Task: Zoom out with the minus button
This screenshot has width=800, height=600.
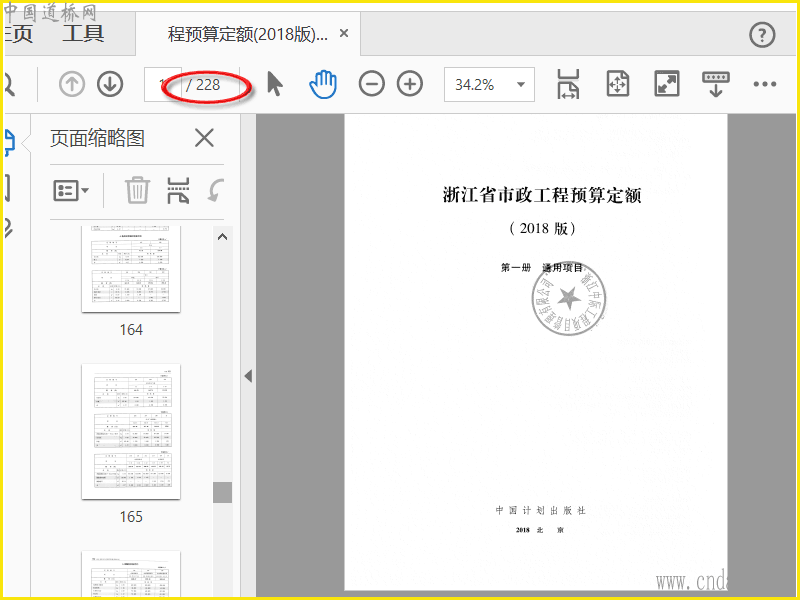Action: [371, 84]
